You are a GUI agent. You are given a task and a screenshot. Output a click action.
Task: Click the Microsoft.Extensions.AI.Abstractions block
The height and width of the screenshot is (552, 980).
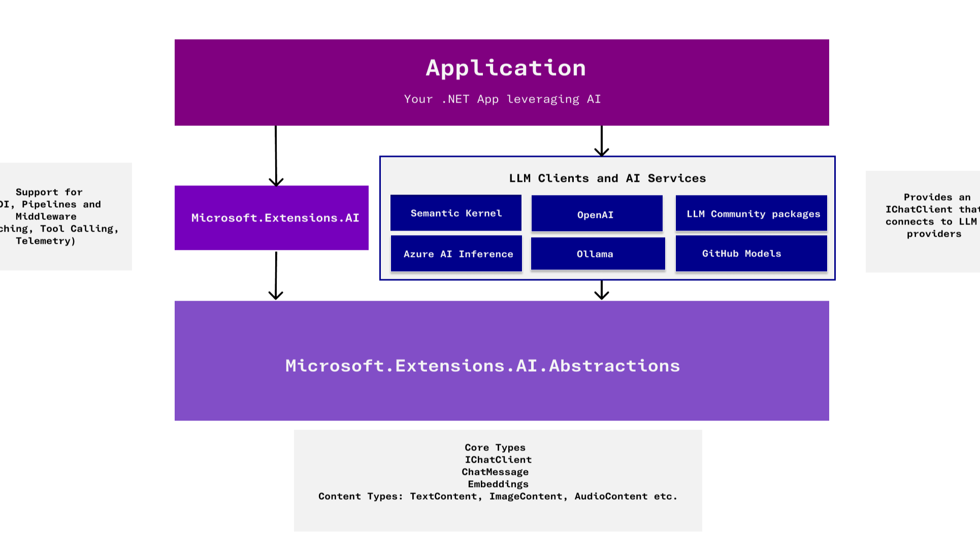[502, 361]
